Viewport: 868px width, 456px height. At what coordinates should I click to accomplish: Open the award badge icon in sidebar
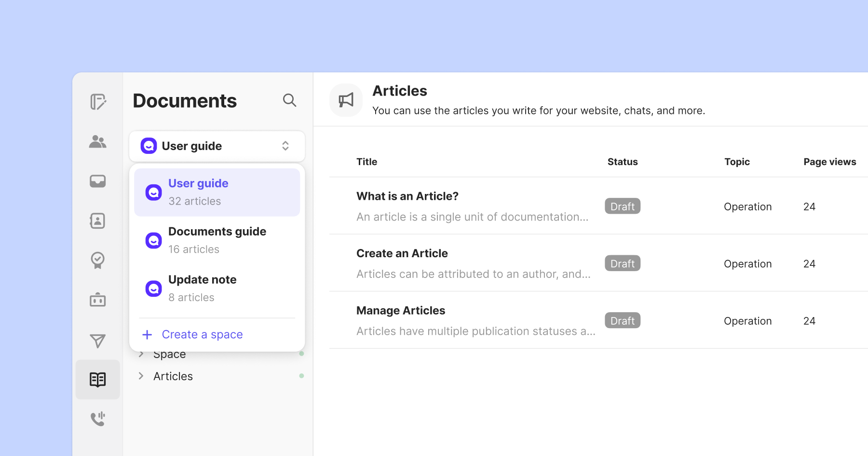point(98,260)
